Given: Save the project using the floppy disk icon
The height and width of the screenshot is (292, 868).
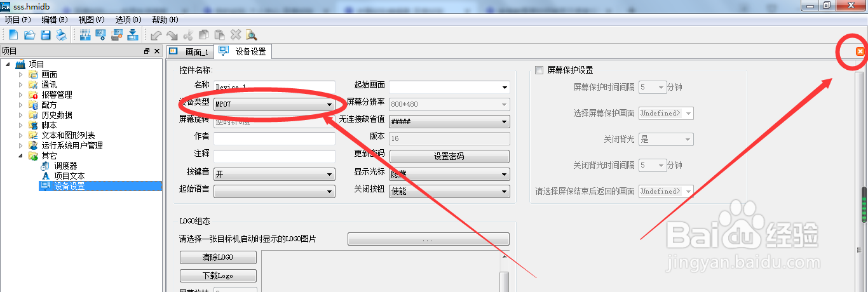Looking at the screenshot, I should pos(45,35).
